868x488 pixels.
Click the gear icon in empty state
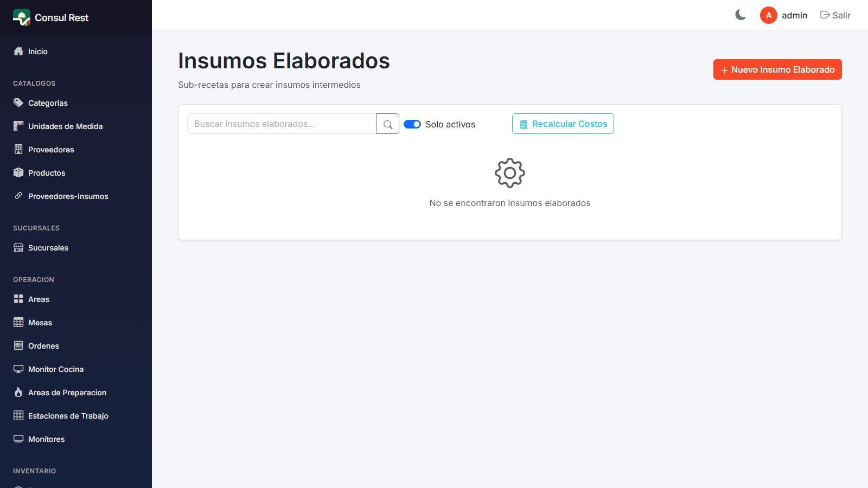pos(510,173)
